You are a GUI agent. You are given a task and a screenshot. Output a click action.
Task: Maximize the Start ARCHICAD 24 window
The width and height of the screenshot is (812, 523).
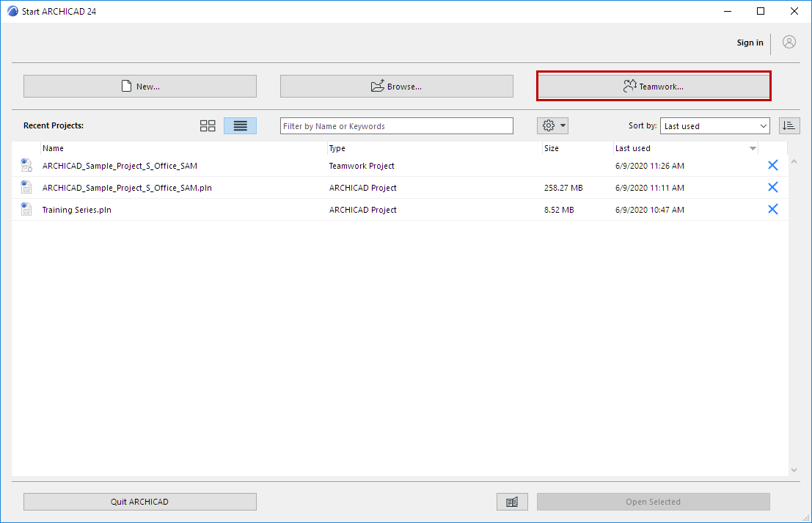(x=760, y=11)
